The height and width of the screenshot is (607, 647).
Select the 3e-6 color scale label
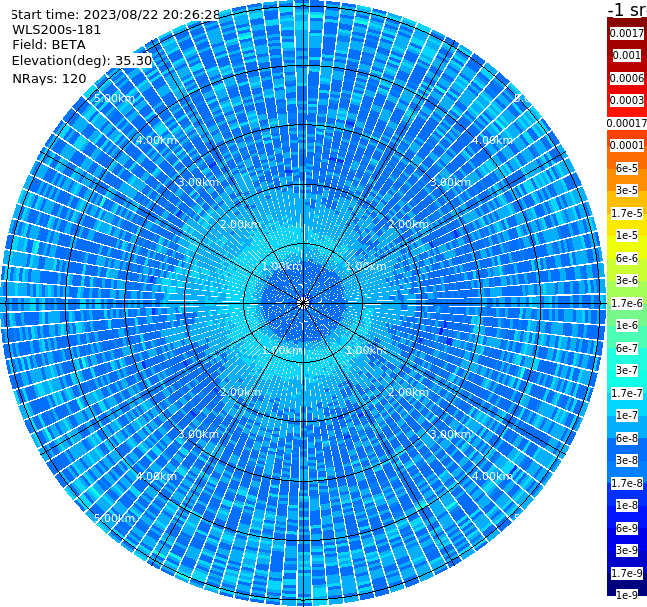[x=627, y=280]
